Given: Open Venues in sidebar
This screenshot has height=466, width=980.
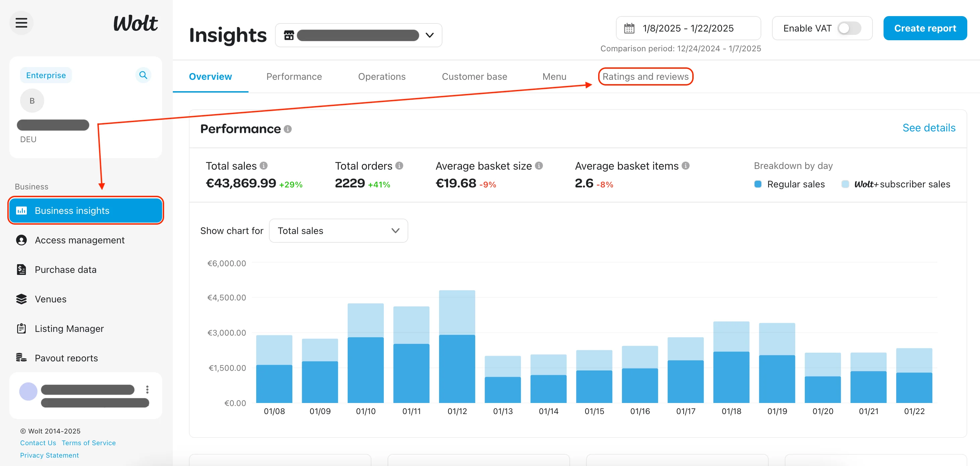Looking at the screenshot, I should click(51, 299).
